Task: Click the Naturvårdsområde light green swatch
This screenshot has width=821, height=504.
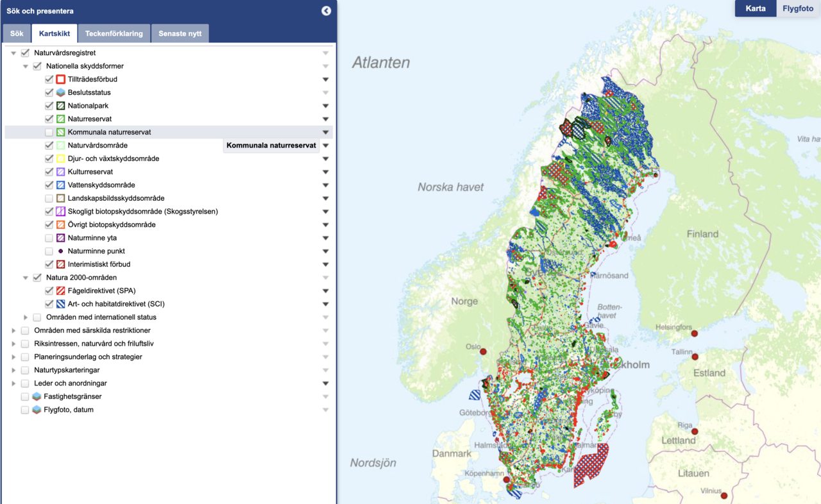Action: pos(60,146)
